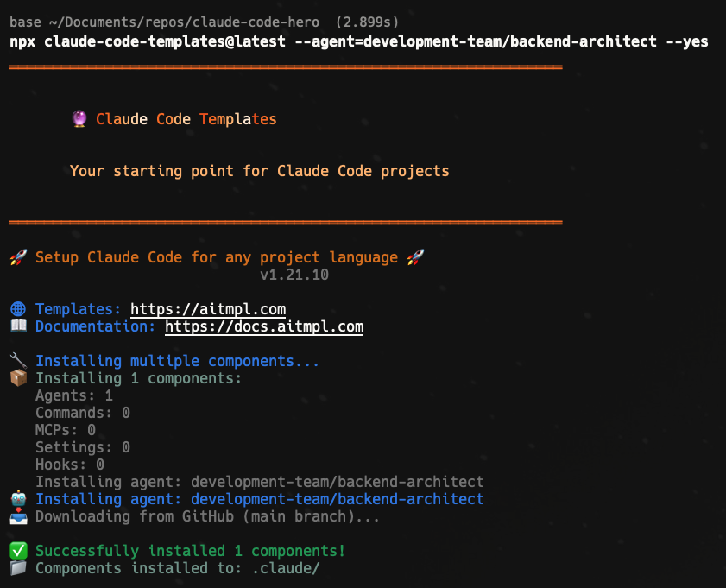Click the robot icon beside Installing agent

pos(18,499)
